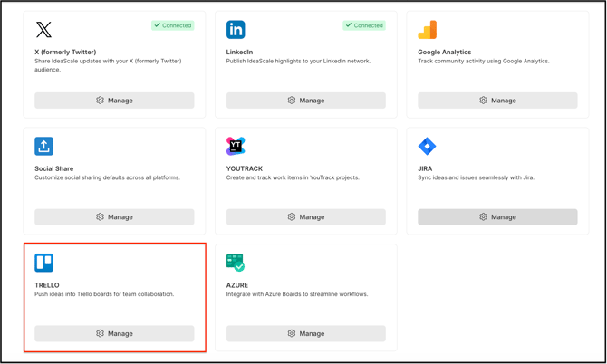Open Manage for X (formerly Twitter)
The height and width of the screenshot is (364, 607).
coord(114,101)
